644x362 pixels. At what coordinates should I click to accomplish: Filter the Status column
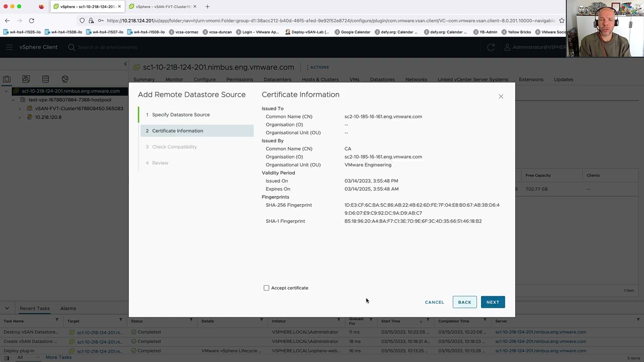[x=191, y=320]
